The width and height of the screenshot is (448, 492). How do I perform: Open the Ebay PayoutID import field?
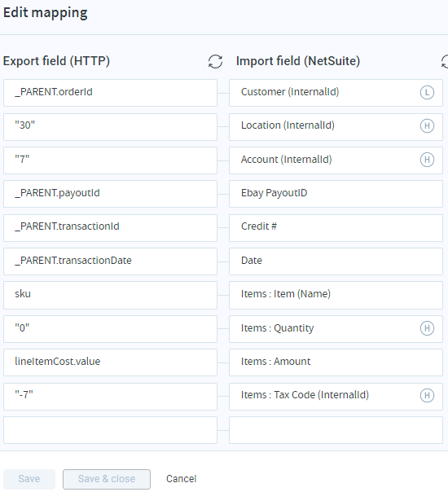point(336,194)
